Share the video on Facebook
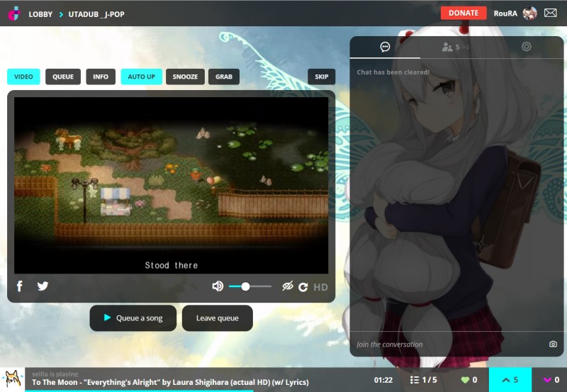 click(x=20, y=286)
